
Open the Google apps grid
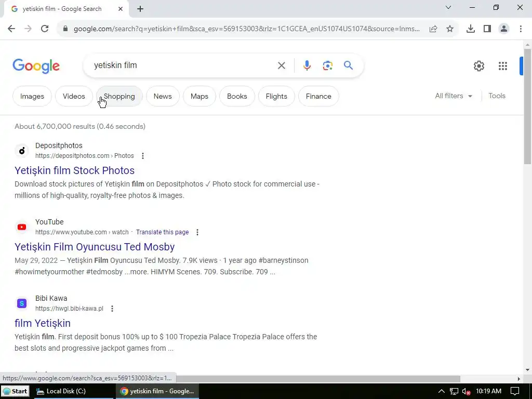coord(503,66)
